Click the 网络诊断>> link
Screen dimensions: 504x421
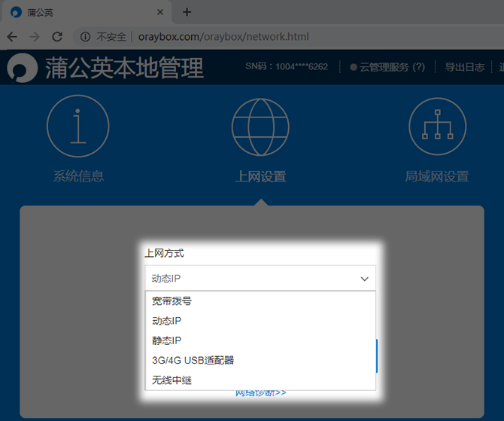pyautogui.click(x=261, y=393)
